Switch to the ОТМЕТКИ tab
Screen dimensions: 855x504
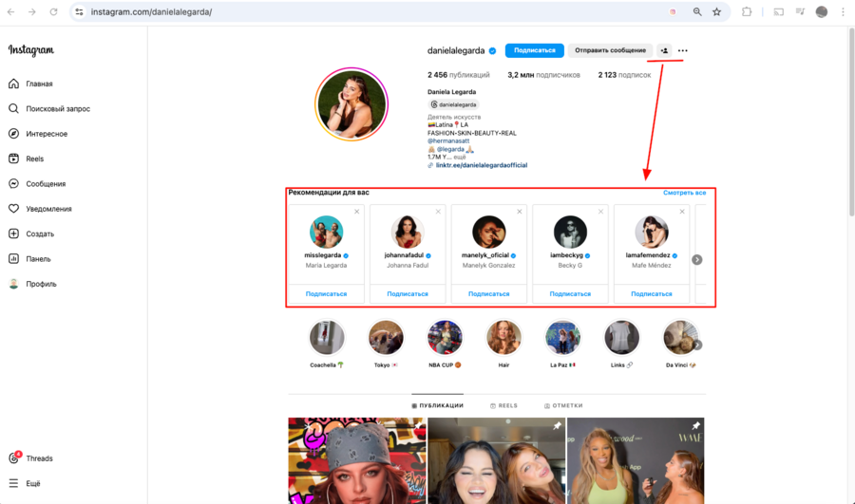tap(563, 405)
